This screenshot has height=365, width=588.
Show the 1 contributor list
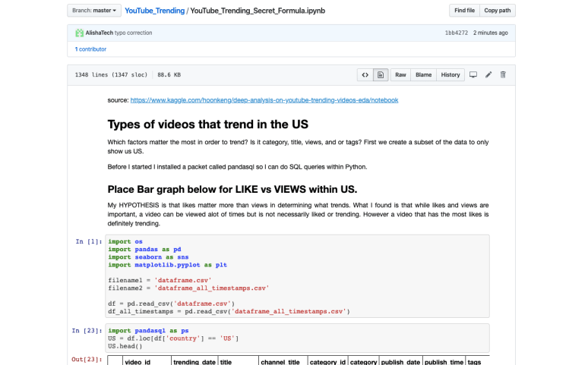click(x=90, y=49)
